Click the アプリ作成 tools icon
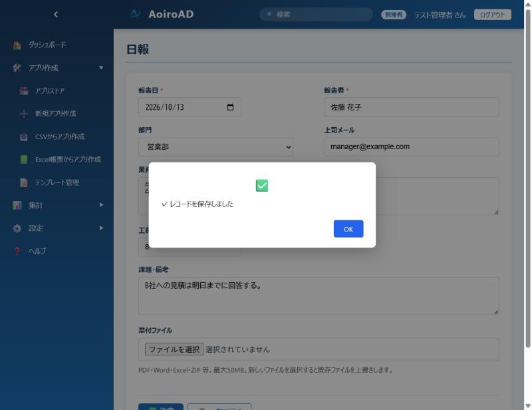 coord(17,68)
